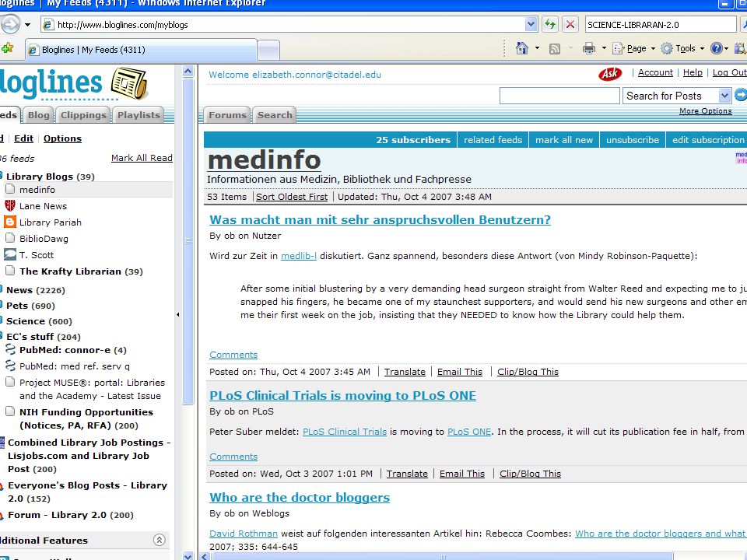This screenshot has width=747, height=560.
Task: Open the Back button history dropdown arrow
Action: 28,25
